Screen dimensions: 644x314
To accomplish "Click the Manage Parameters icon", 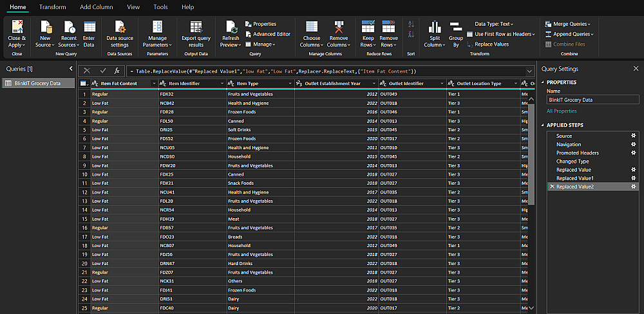I will click(158, 27).
